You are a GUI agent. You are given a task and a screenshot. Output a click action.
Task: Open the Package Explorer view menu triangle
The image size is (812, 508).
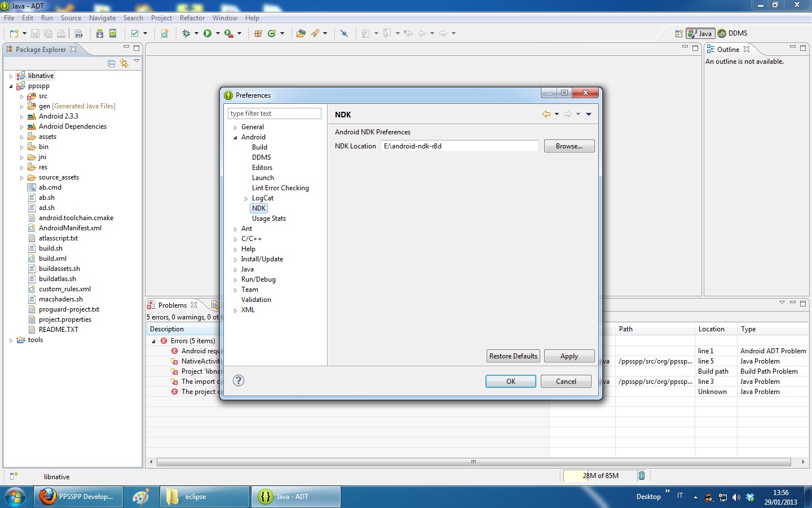click(x=136, y=61)
